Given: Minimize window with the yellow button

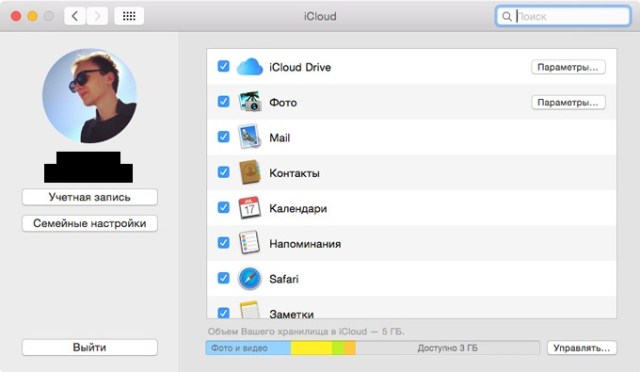Looking at the screenshot, I should tap(32, 16).
